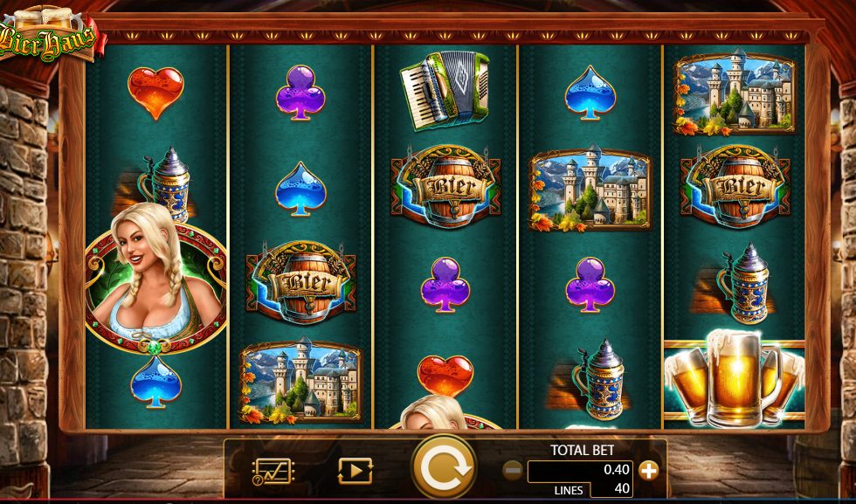Click the Bier Haus logo
This screenshot has width=856, height=504.
point(49,34)
